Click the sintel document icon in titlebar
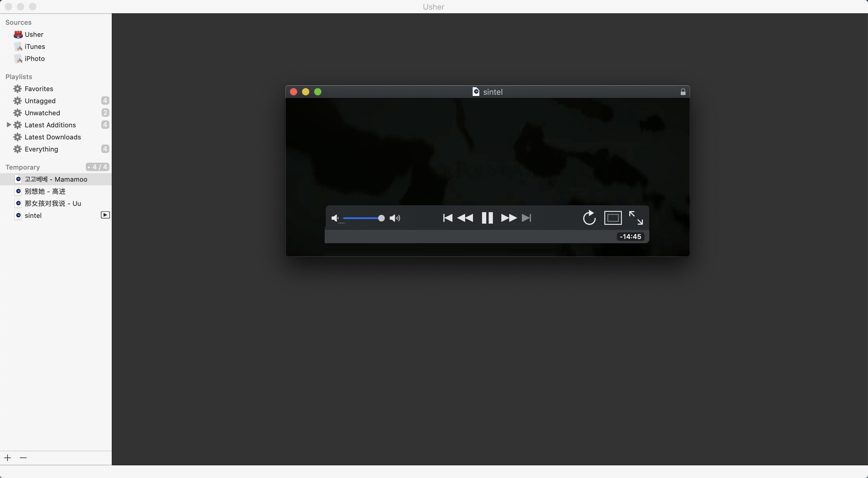The width and height of the screenshot is (868, 478). click(x=476, y=91)
